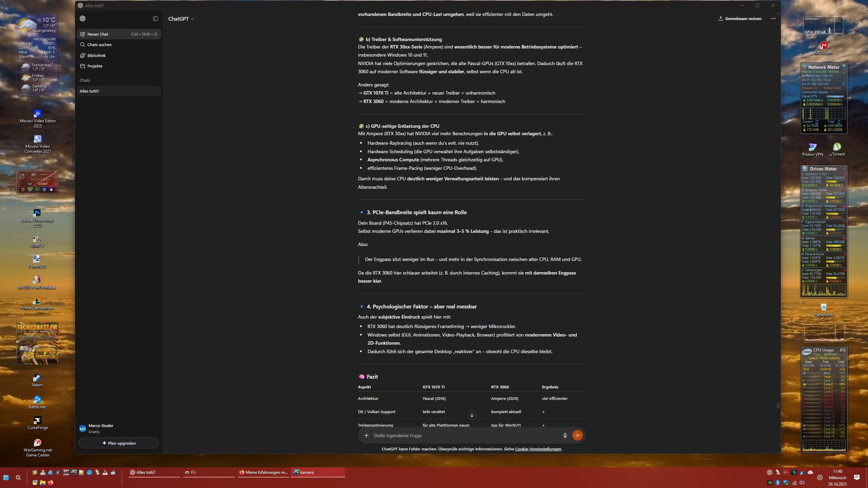The height and width of the screenshot is (488, 868).
Task: Jump to bottom with scroll-down arrow
Action: pyautogui.click(x=472, y=415)
